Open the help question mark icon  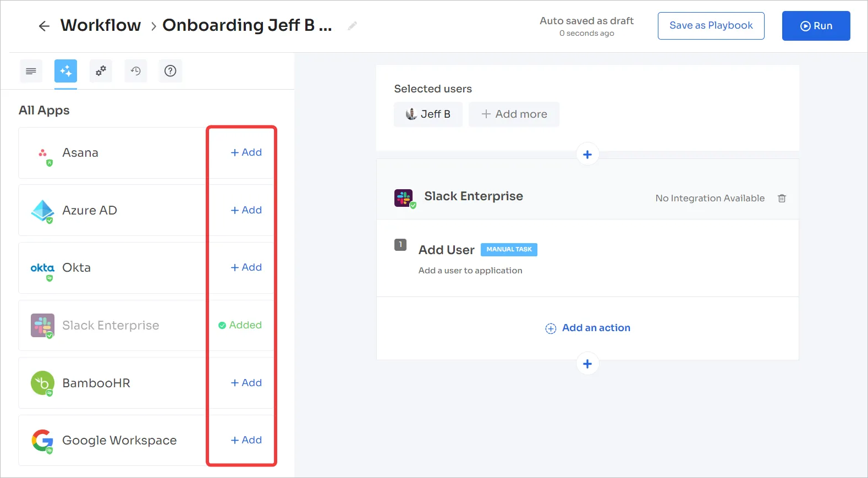(x=171, y=71)
